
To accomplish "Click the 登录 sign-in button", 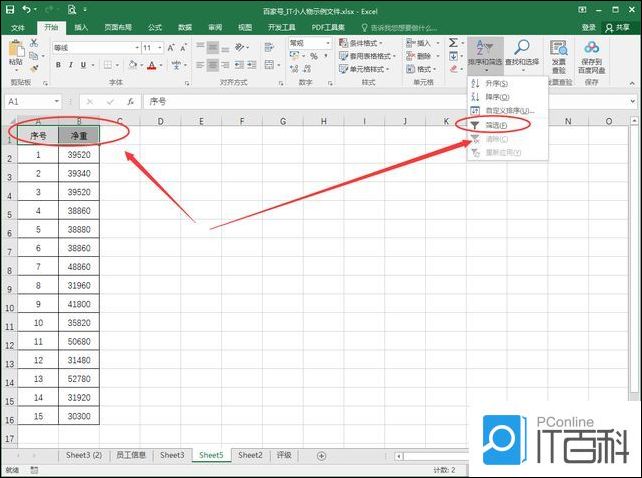I will (588, 27).
